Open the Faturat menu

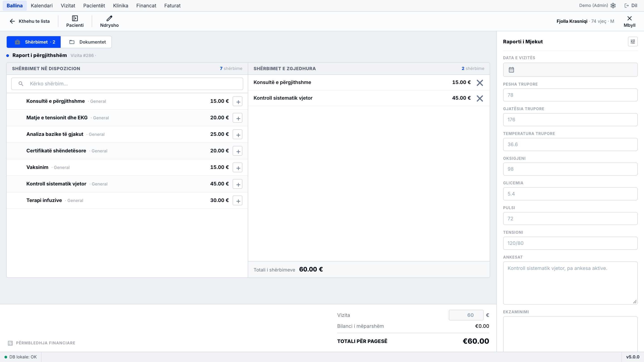pos(172,6)
